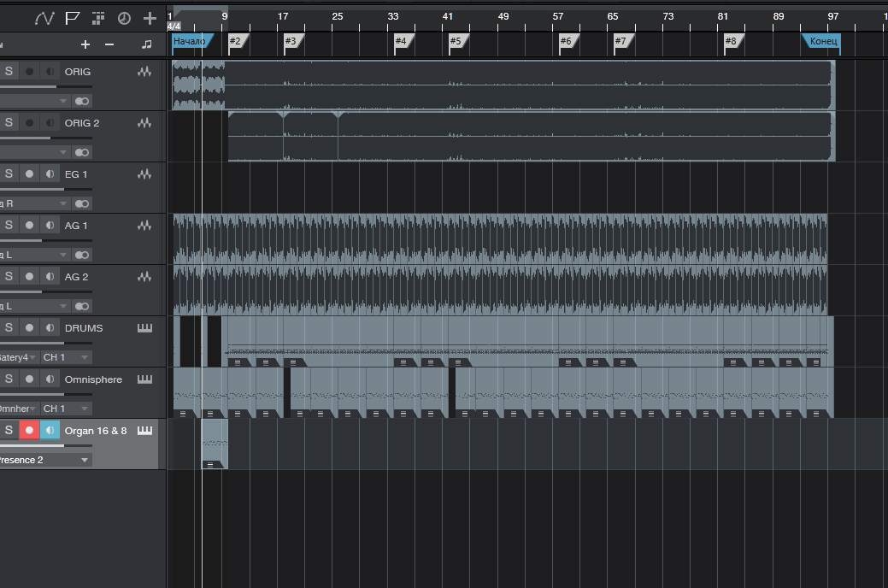Click the EG 1 track waveform icon
Screen dimensions: 888x588
point(144,173)
